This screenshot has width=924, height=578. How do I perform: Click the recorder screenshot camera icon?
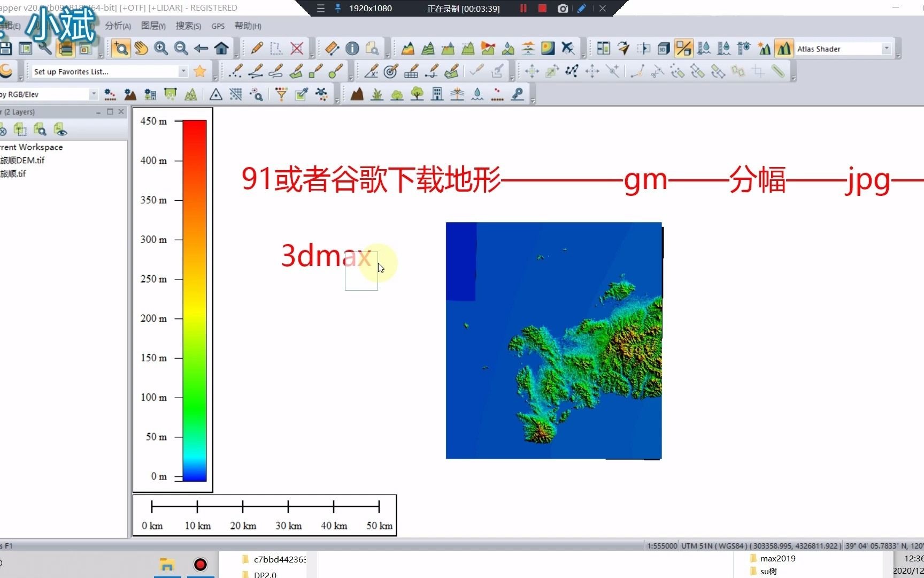point(563,9)
